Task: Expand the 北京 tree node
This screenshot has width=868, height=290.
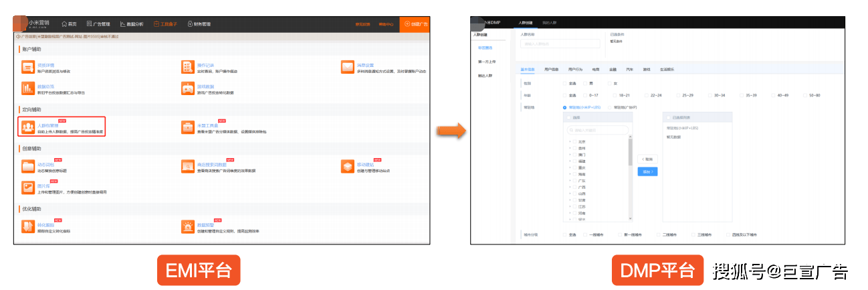Action: click(x=570, y=142)
